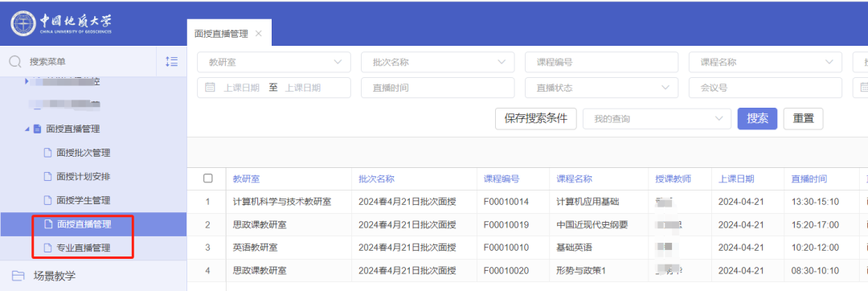The image size is (868, 291).
Task: Open the 教研室 dropdown filter
Action: coord(274,62)
